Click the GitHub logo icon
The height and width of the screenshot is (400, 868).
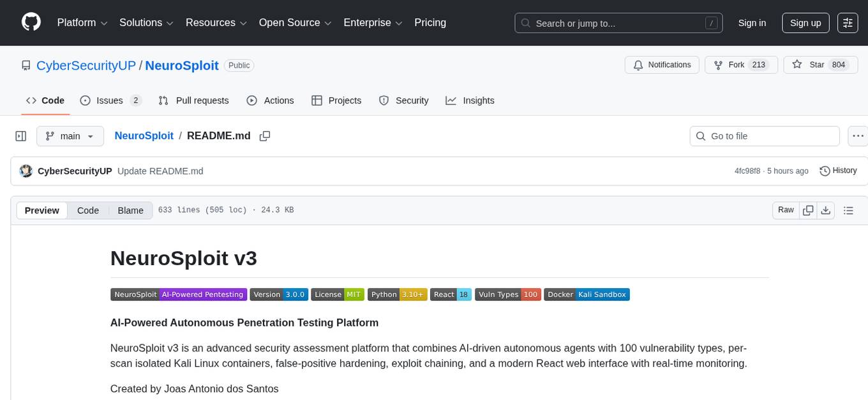pyautogui.click(x=31, y=22)
